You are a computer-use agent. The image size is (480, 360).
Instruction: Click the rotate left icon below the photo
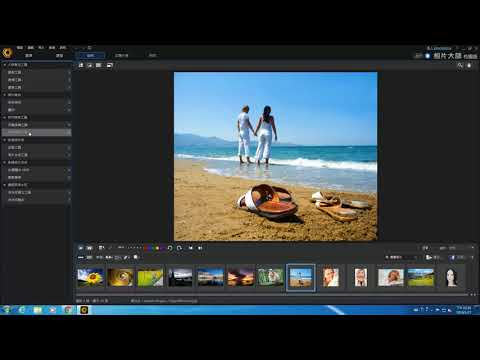[x=170, y=248]
